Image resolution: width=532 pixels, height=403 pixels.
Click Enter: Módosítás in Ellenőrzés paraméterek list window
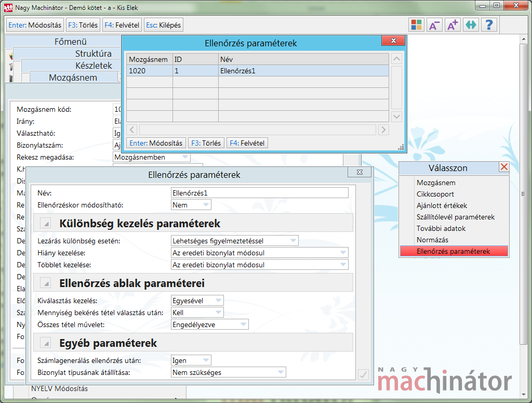[156, 143]
